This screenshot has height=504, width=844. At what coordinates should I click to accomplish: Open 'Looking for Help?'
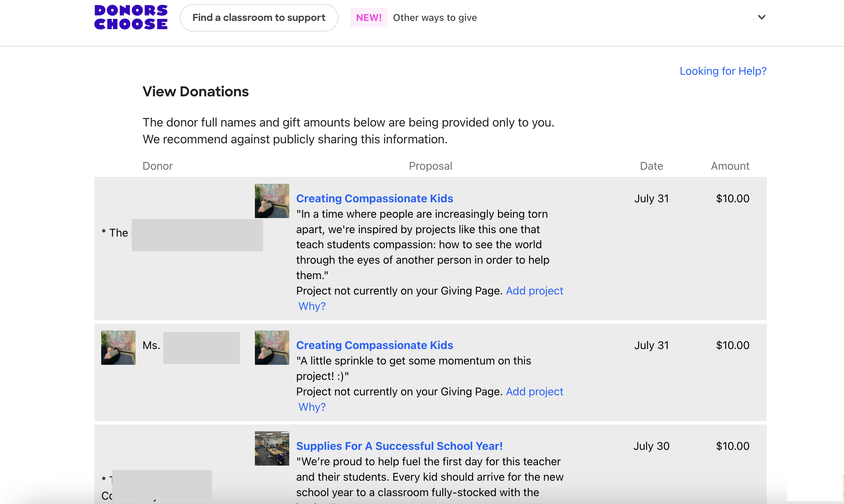tap(723, 71)
